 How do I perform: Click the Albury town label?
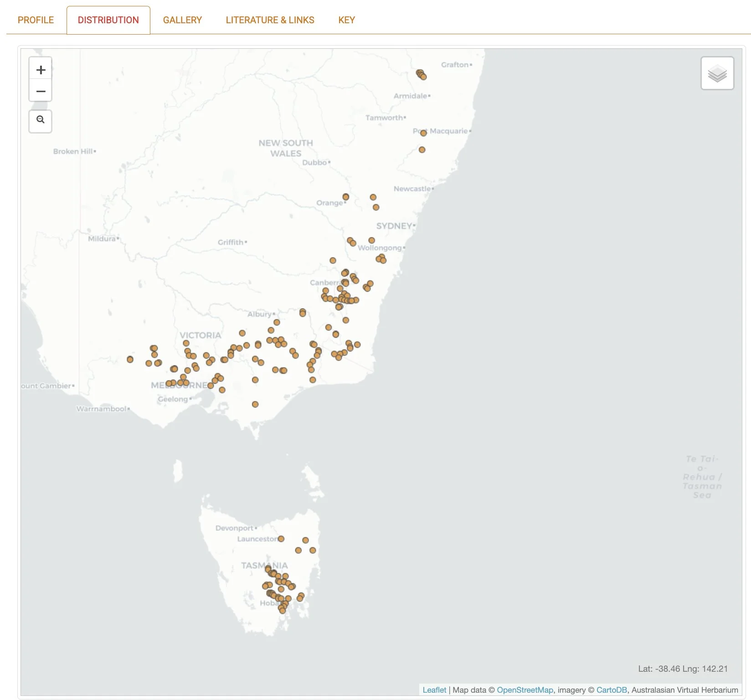tap(259, 314)
